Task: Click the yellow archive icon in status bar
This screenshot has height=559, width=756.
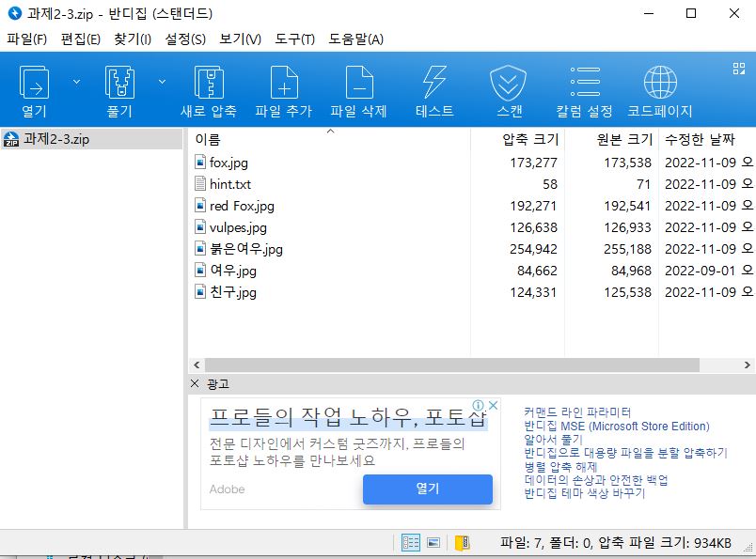Action: [x=462, y=543]
